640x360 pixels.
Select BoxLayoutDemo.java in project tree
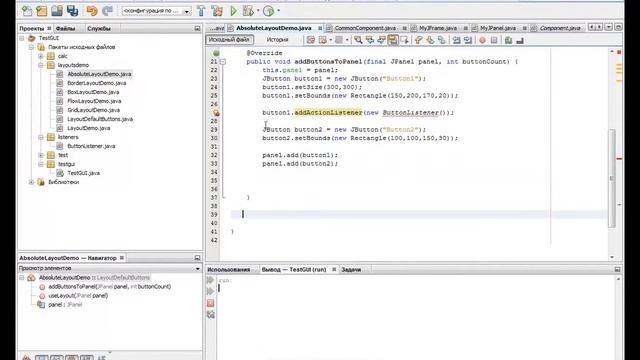click(93, 92)
